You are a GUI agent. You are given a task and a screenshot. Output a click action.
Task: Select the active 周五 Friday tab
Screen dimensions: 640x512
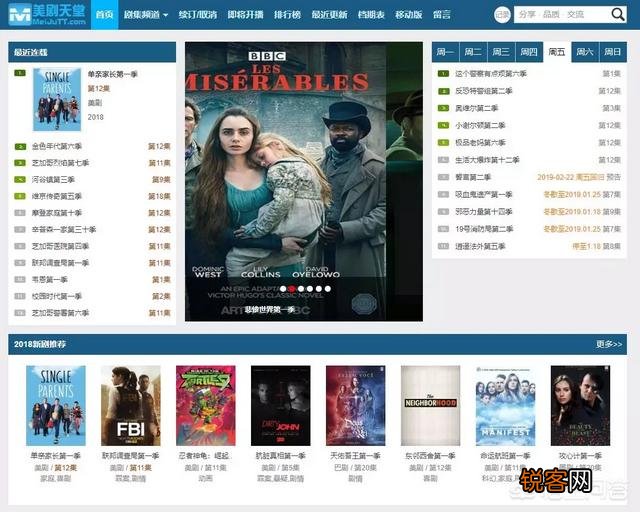click(557, 52)
